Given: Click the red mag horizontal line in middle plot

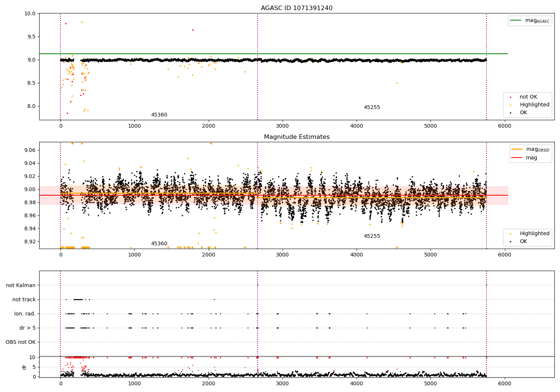Looking at the screenshot, I should click(274, 195).
